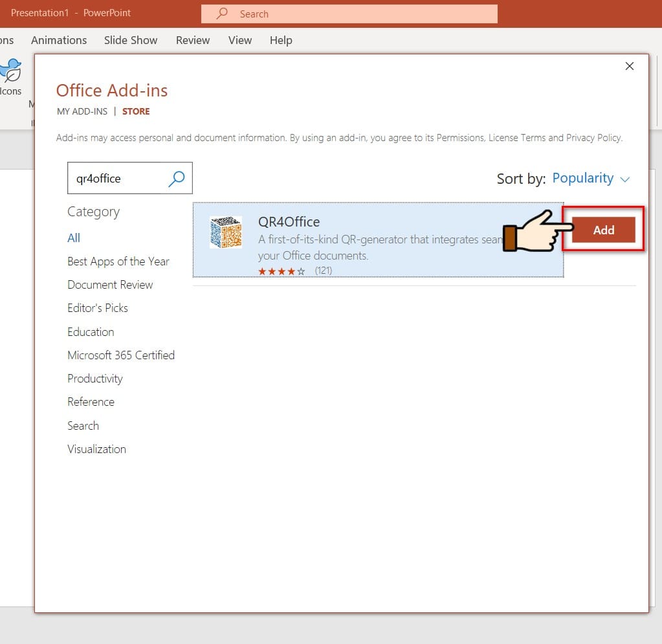Select the All category
The height and width of the screenshot is (644, 662).
(x=74, y=238)
